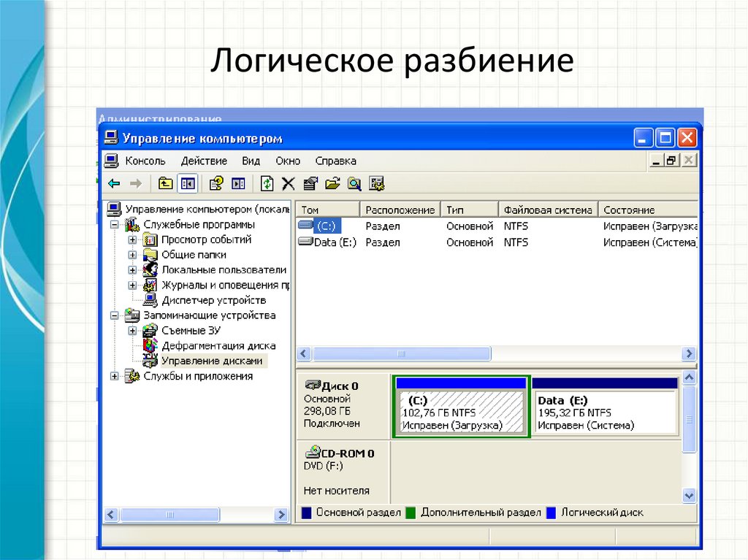
Task: Expand the Просмотр событий tree node
Action: (134, 239)
